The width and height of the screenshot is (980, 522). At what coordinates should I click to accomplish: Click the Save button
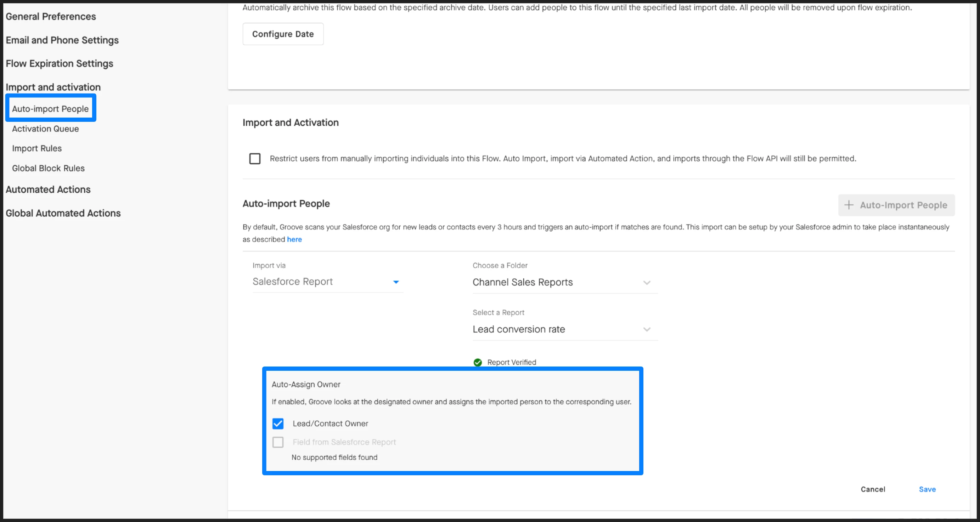coord(927,489)
